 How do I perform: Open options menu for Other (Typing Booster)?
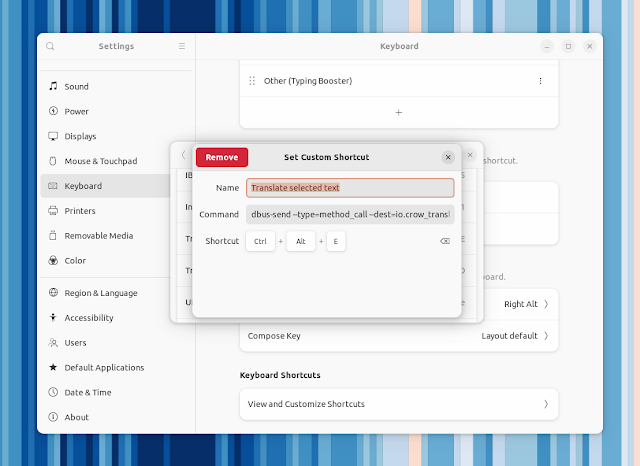(541, 81)
